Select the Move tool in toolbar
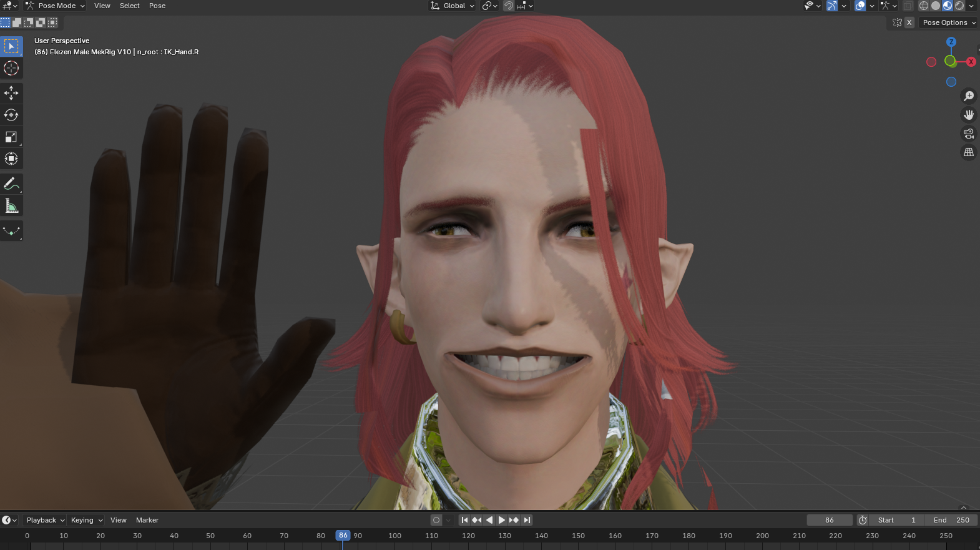The width and height of the screenshot is (980, 550). pyautogui.click(x=11, y=93)
